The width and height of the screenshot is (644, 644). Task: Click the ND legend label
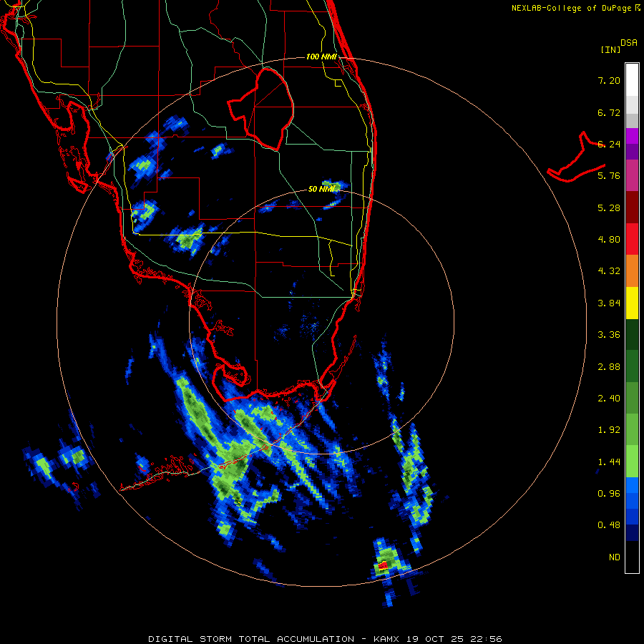click(615, 557)
